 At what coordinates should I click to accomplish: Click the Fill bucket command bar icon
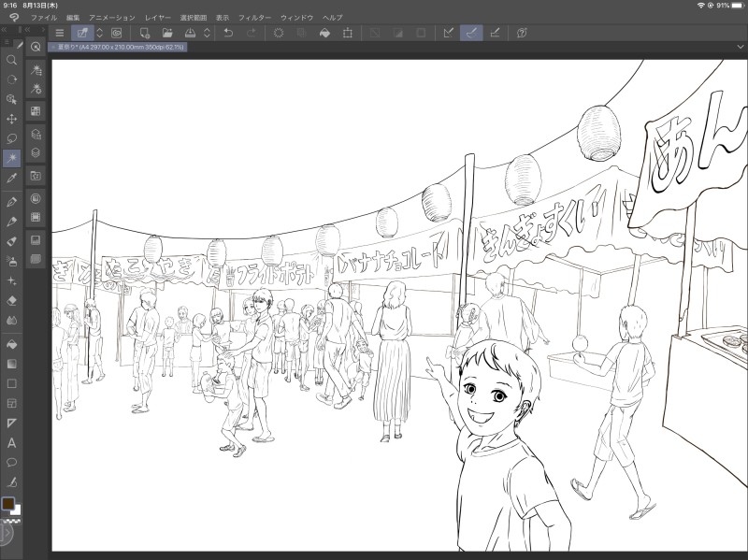[x=324, y=33]
